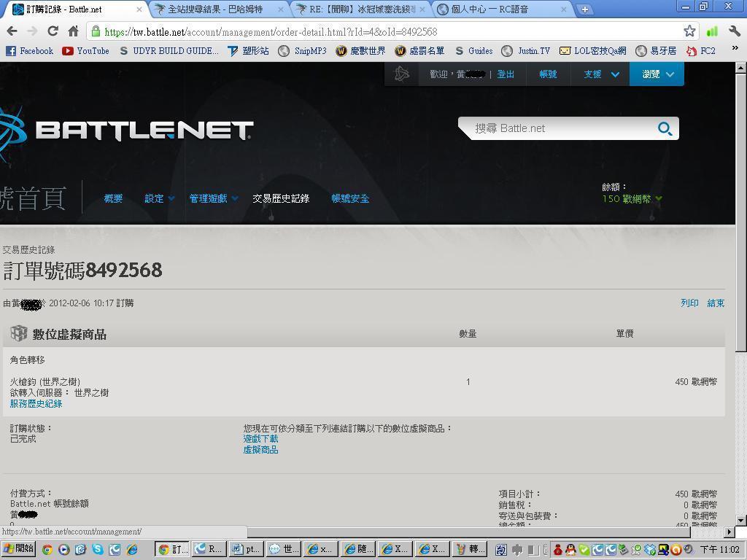Click the page vertical scrollbar thumb

point(741,212)
